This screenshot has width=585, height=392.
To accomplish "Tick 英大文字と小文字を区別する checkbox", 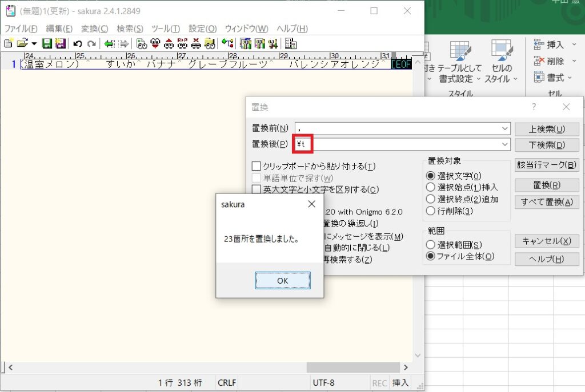I will tap(257, 189).
